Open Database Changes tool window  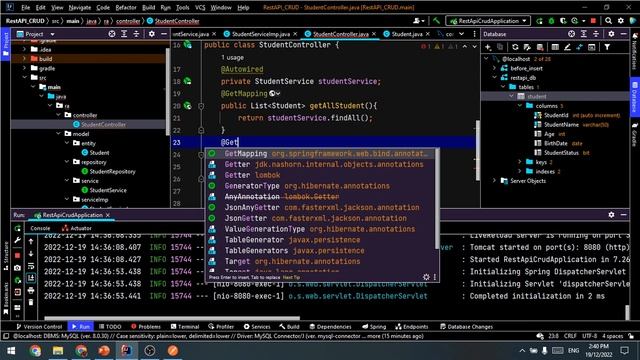[467, 327]
